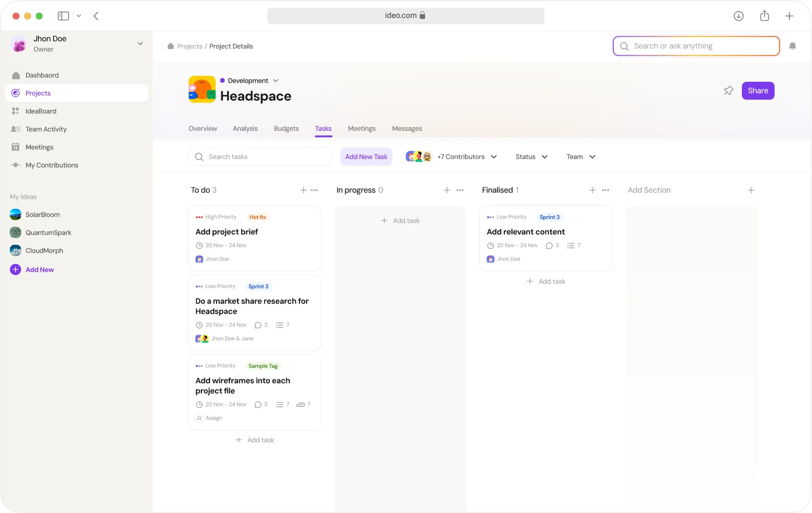Click Sprint 3 tag on Add relevant content
Screen dimensions: 812x513
click(550, 217)
